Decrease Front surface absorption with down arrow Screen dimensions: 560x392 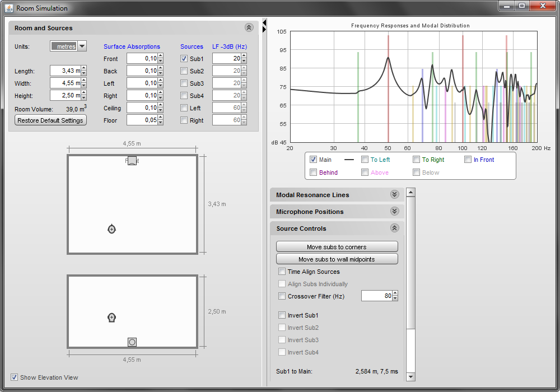coord(161,61)
